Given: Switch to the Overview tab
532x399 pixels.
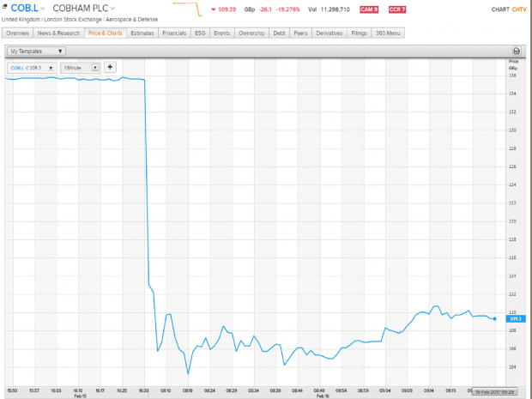Looking at the screenshot, I should click(17, 33).
